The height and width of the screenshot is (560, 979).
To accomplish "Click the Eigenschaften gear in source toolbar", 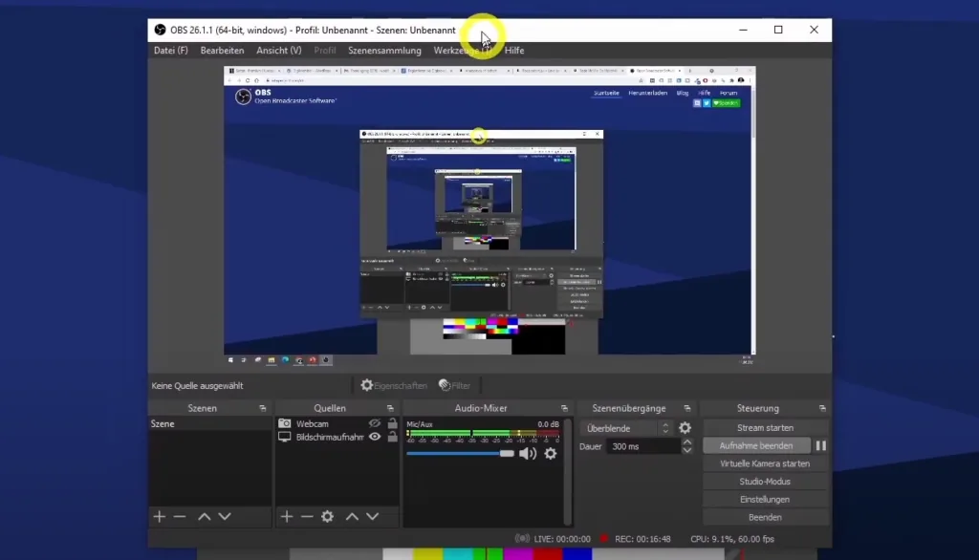I will (x=367, y=385).
